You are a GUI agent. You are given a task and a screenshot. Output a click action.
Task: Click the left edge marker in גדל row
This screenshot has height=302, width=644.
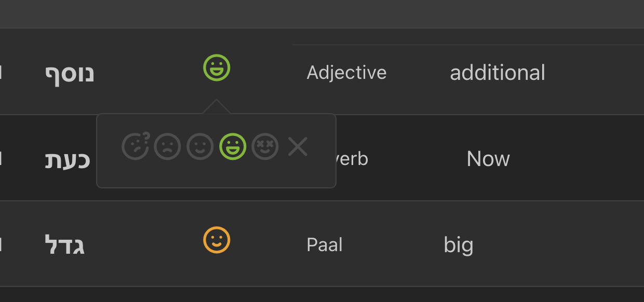[x=1, y=245]
